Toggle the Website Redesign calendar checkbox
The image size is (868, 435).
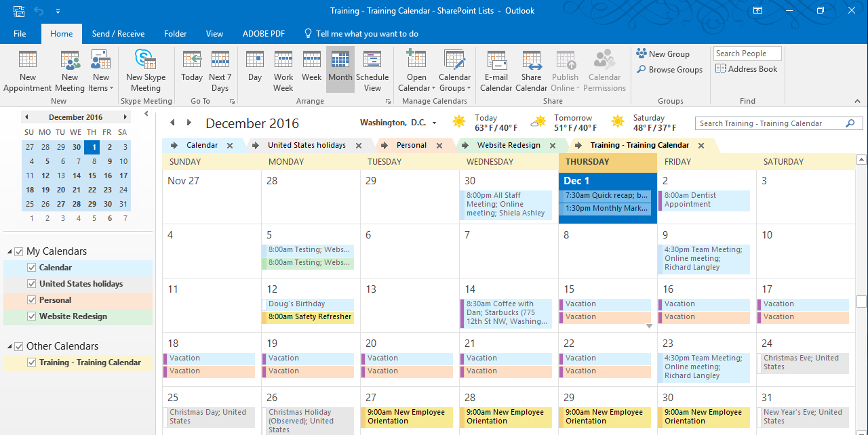[x=31, y=316]
